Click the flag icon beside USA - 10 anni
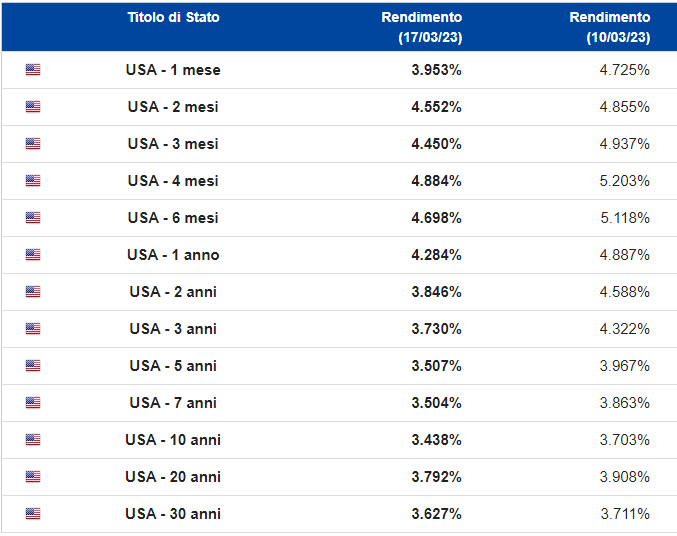Viewport: 677px width, 536px height. (x=33, y=440)
